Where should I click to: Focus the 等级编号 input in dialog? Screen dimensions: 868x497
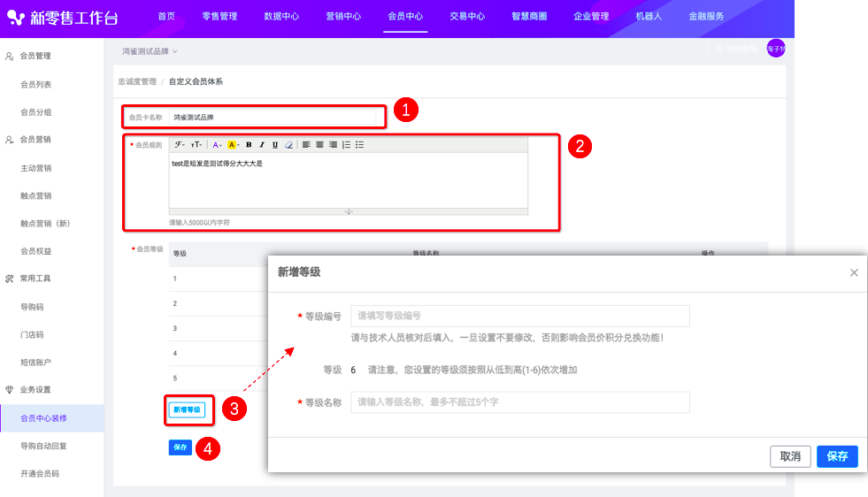pos(519,316)
